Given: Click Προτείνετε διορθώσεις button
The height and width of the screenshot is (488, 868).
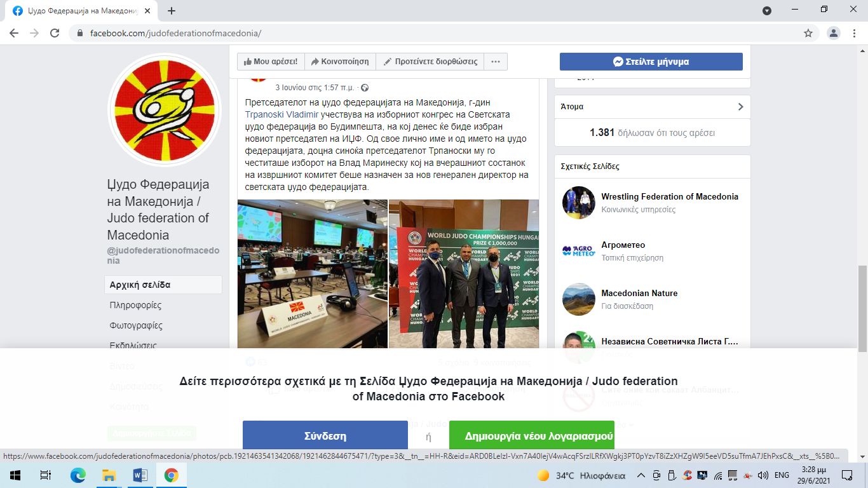Looking at the screenshot, I should [x=430, y=62].
